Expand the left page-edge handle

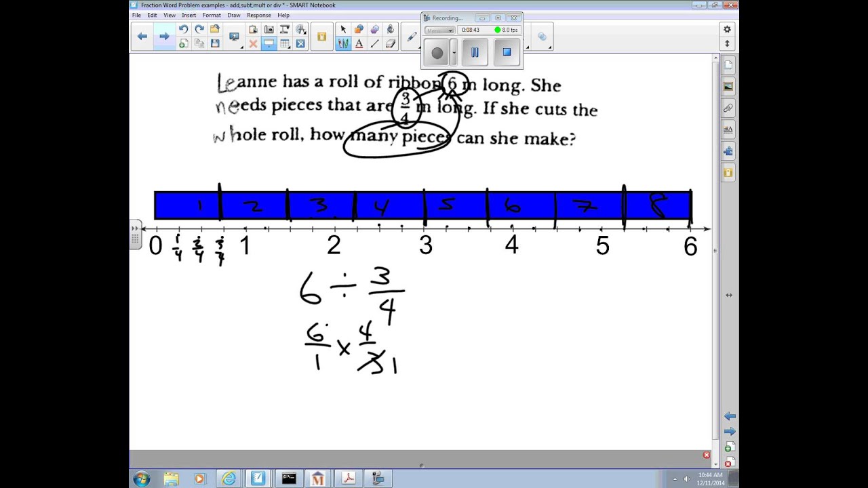click(135, 235)
